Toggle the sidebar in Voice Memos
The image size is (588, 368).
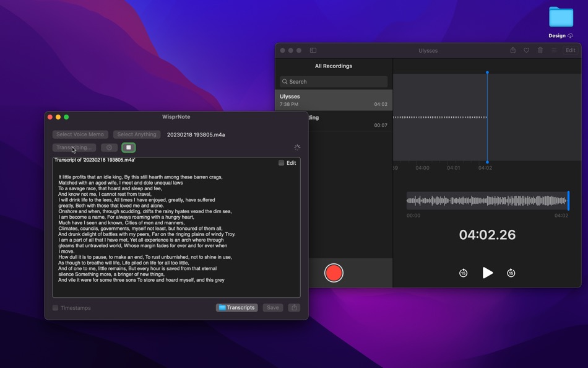[313, 50]
